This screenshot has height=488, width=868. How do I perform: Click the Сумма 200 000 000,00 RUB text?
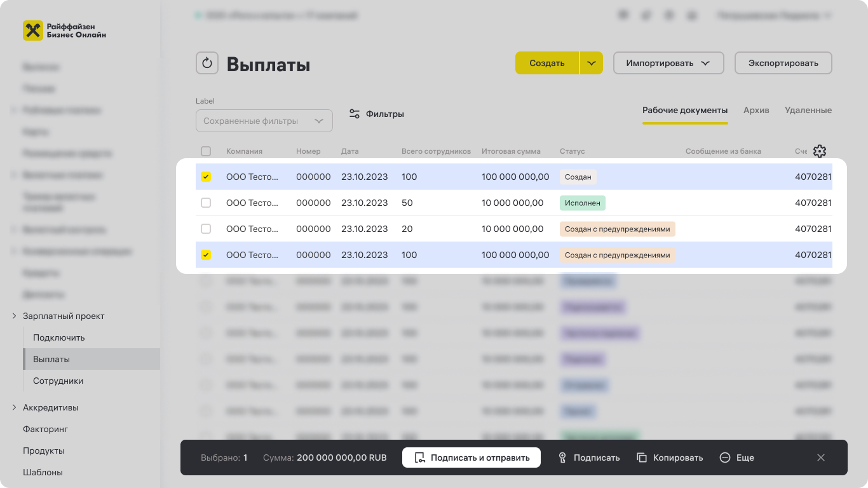tap(325, 457)
